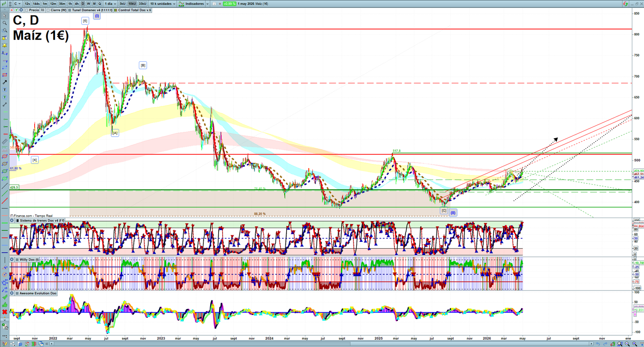Close the Awesome Evolution Doc panel
644x347 pixels.
click(12, 293)
